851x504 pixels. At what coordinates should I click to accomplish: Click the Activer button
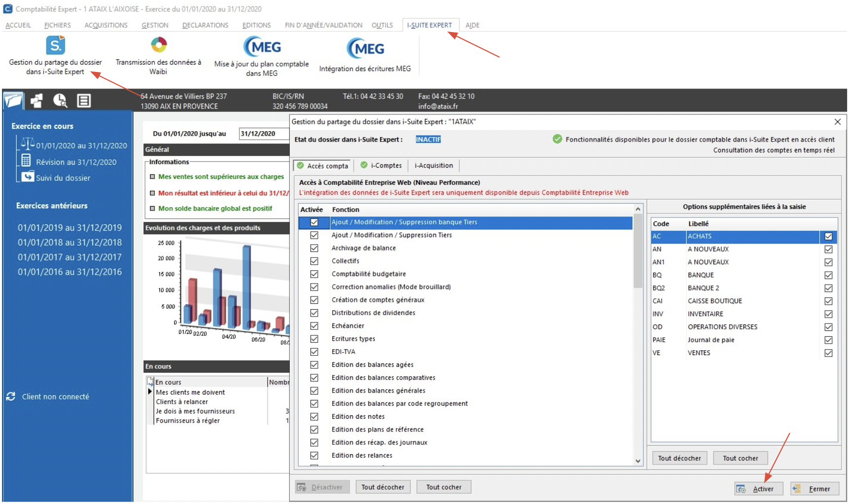coord(759,489)
